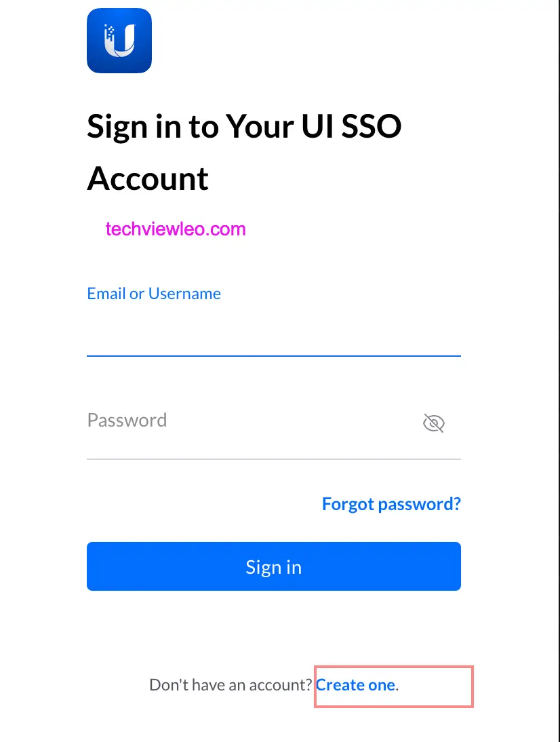The width and height of the screenshot is (560, 742).
Task: Click the Email or Username label
Action: (154, 294)
